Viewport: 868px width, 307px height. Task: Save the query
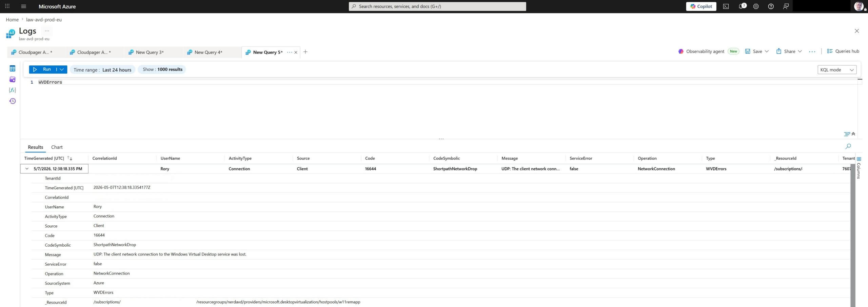pyautogui.click(x=753, y=51)
